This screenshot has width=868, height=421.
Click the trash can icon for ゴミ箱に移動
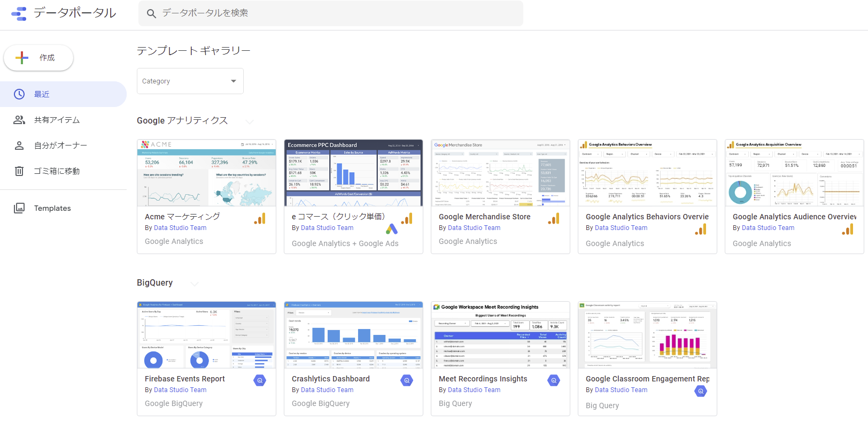(19, 171)
